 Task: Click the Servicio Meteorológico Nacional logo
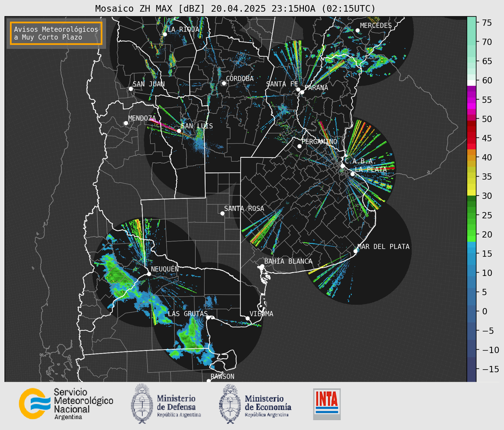[x=66, y=404]
